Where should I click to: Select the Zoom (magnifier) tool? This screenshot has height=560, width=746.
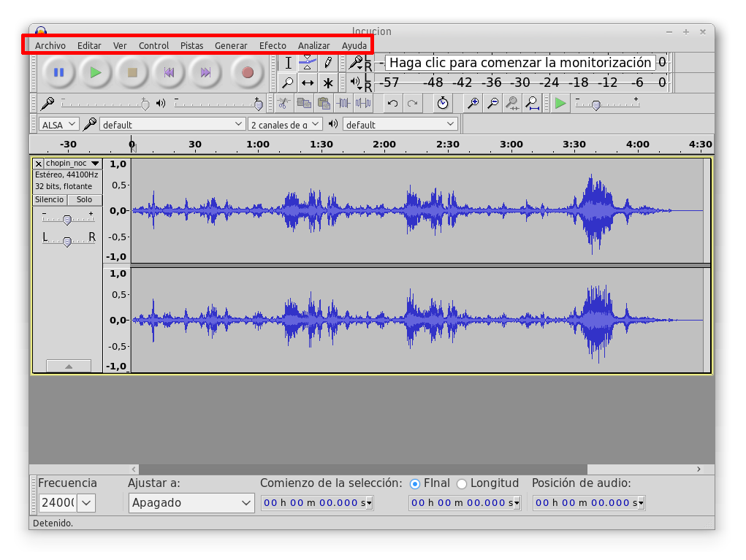click(x=288, y=83)
